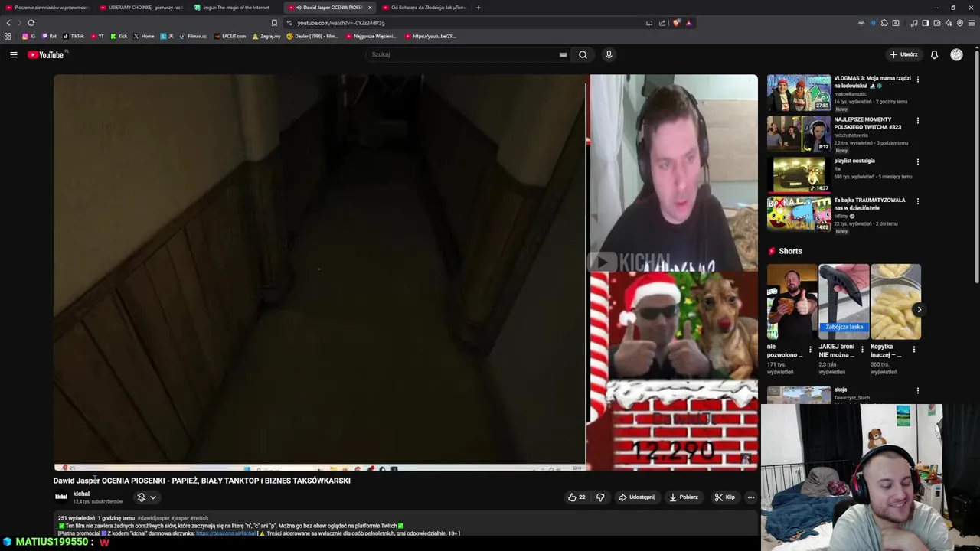The image size is (980, 551).
Task: Open options for 'nie pozwolono' Short
Action: [811, 350]
